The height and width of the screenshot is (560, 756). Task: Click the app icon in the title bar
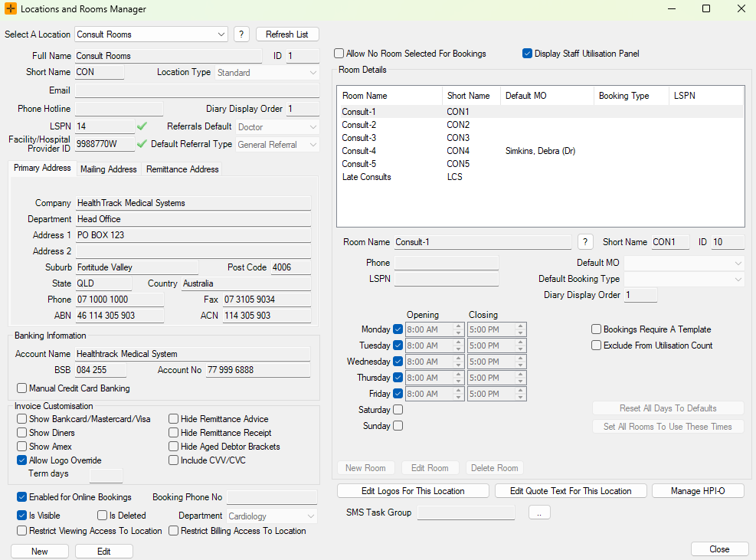[x=11, y=9]
